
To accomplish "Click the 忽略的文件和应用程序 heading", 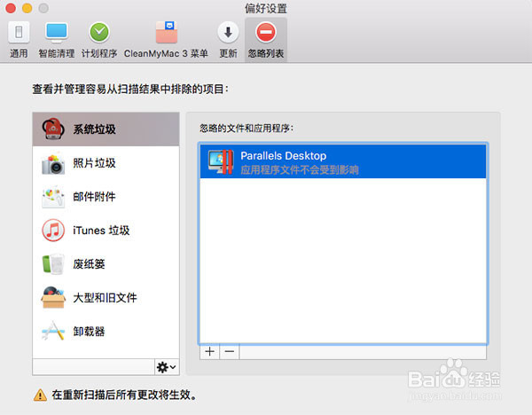I will click(246, 129).
